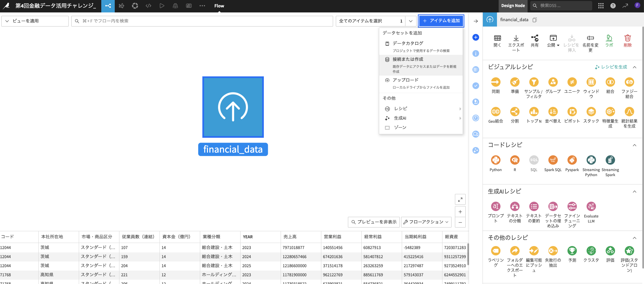644x284 pixels.
Task: Open the Pyspark code recipe
Action: (x=572, y=160)
